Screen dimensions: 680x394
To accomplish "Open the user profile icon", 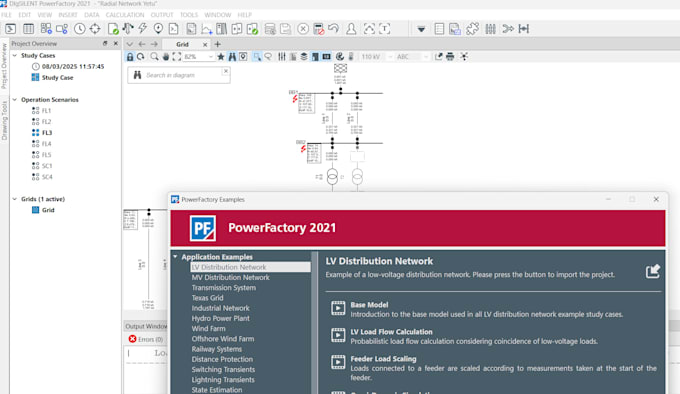I will pyautogui.click(x=351, y=29).
